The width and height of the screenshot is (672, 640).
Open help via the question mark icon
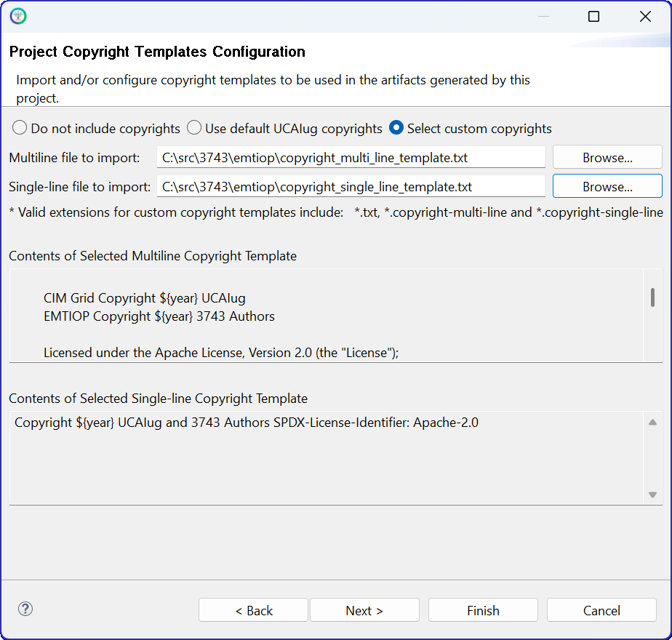(25, 609)
